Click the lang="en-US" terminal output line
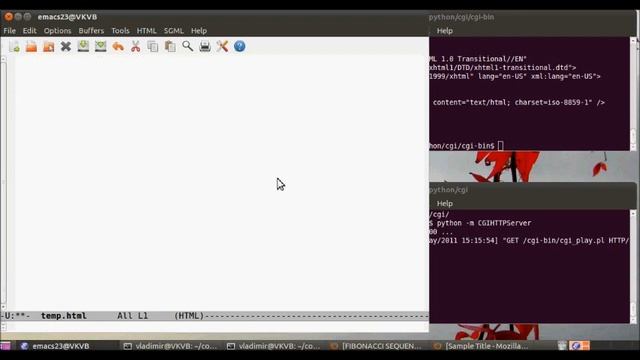640x360 pixels. pos(515,76)
